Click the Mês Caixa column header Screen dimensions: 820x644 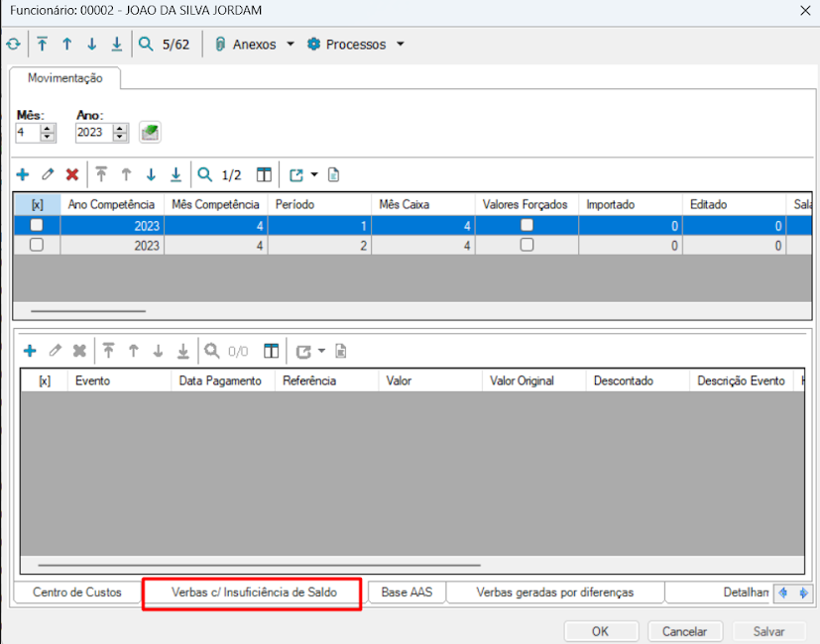422,204
